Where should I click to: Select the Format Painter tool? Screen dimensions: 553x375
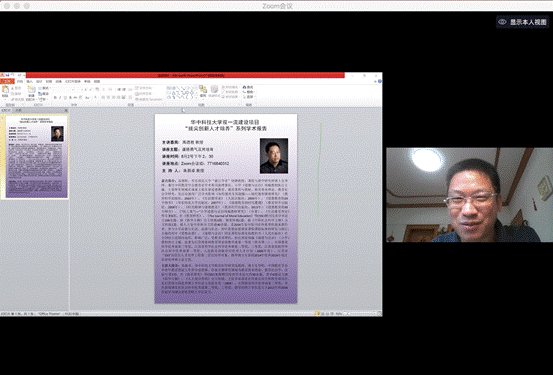18,99
